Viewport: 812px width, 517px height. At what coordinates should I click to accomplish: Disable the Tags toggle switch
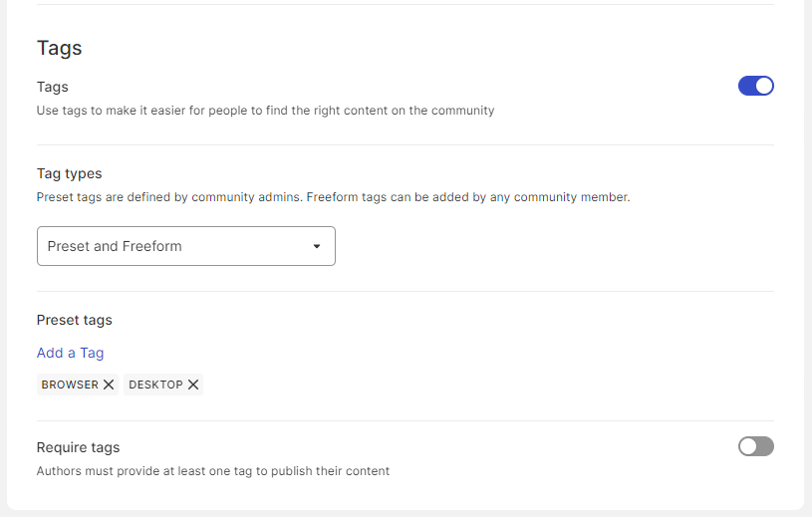click(755, 86)
